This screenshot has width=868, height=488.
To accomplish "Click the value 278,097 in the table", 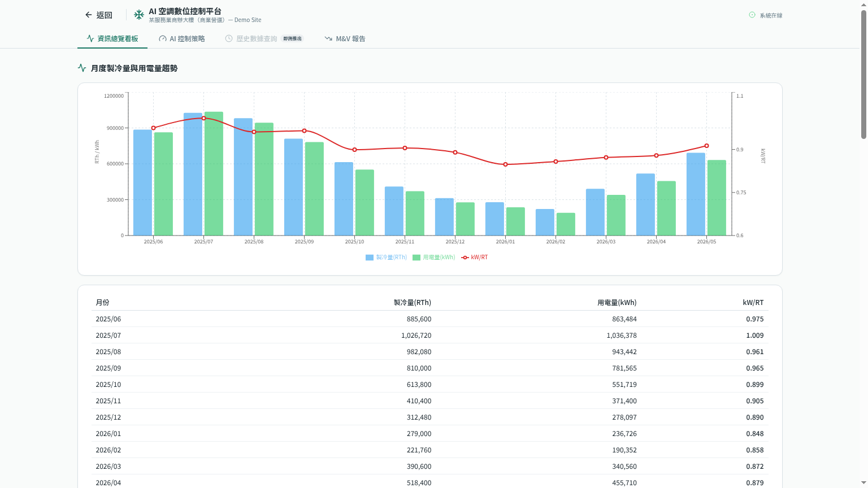I will point(624,417).
